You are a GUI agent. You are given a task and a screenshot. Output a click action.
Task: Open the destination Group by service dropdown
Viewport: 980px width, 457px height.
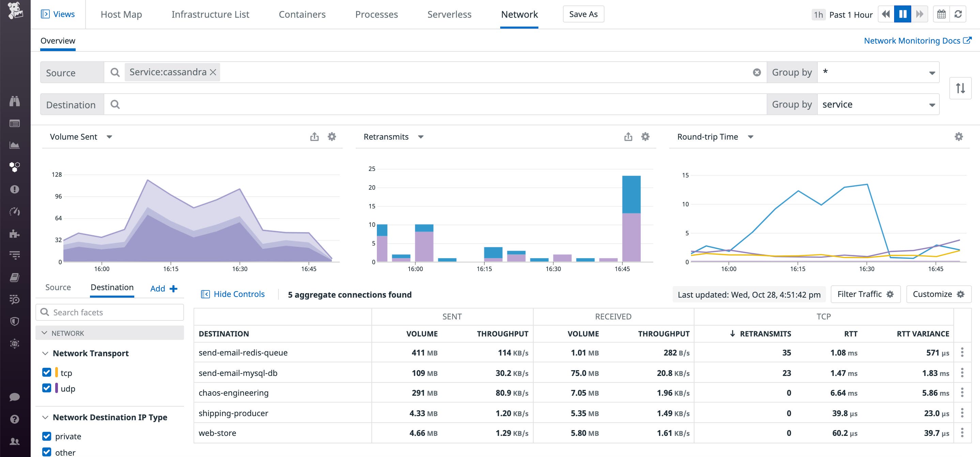[x=878, y=104]
